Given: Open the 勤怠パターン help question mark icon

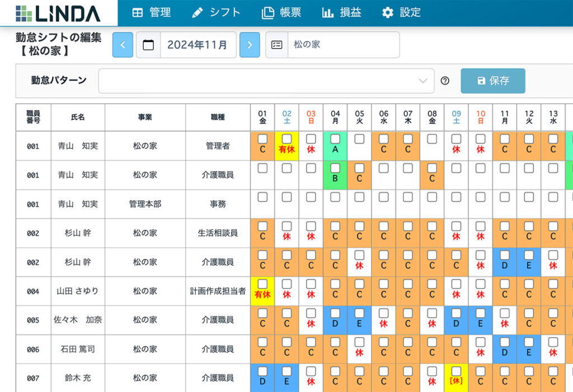Looking at the screenshot, I should (445, 81).
